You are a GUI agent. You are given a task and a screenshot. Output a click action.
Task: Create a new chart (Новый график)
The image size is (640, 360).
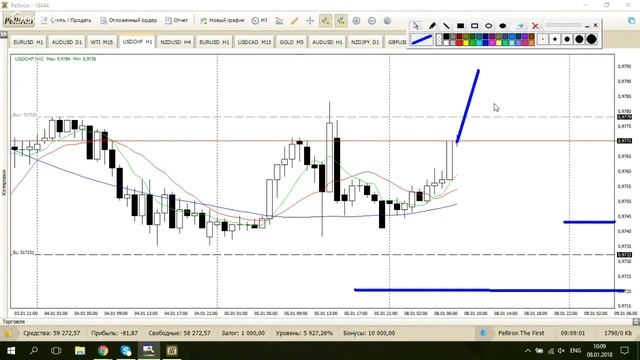222,20
